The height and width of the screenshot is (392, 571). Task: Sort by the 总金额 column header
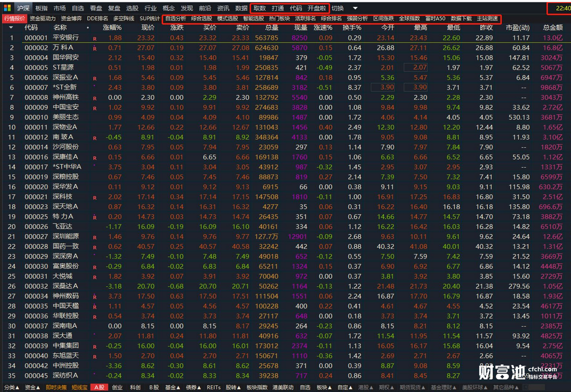pyautogui.click(x=553, y=28)
